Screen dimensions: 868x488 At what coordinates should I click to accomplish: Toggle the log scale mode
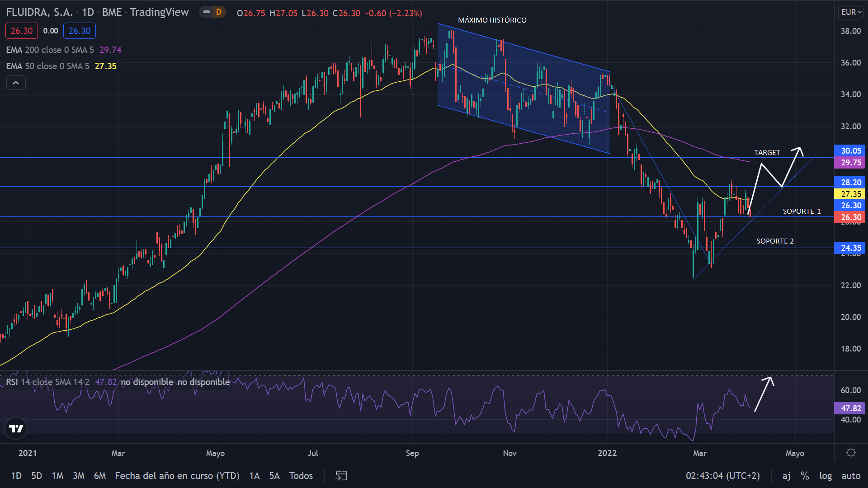point(826,476)
